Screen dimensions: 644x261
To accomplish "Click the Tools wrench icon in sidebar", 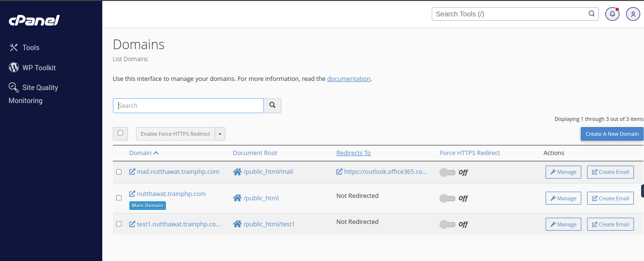I will 14,48.
